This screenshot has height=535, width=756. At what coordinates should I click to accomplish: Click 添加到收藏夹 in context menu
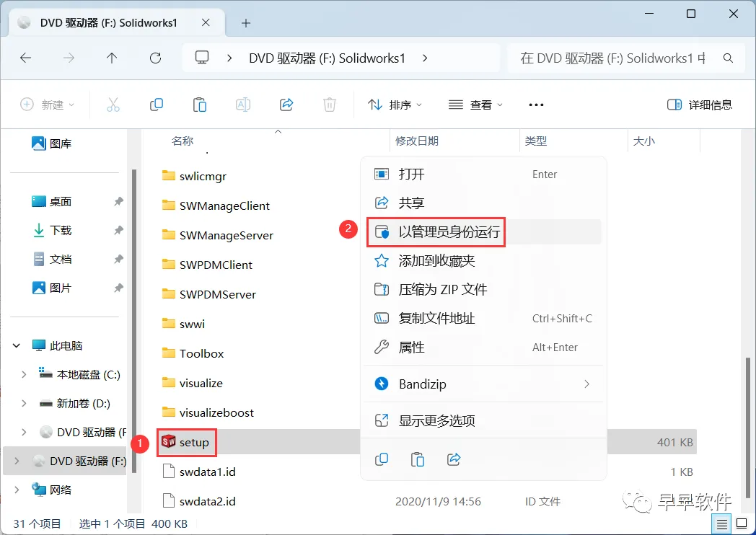coord(483,261)
